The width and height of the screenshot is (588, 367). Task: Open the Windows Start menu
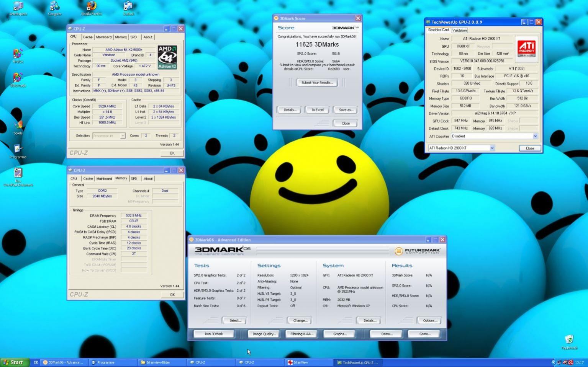pos(15,362)
